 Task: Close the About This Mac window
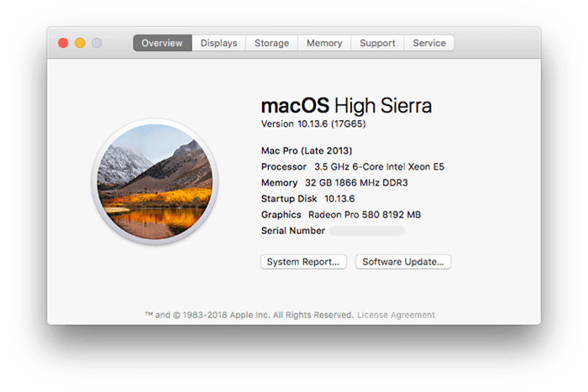click(63, 43)
